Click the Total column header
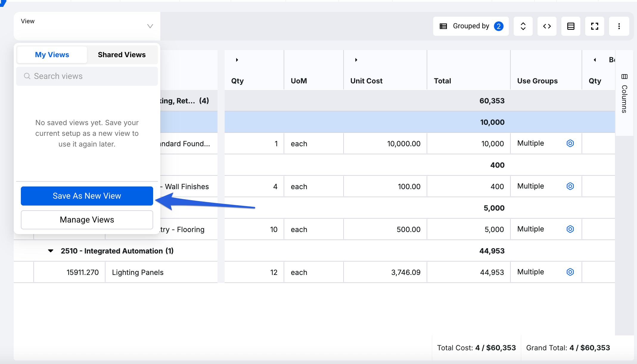637x364 pixels. (442, 81)
